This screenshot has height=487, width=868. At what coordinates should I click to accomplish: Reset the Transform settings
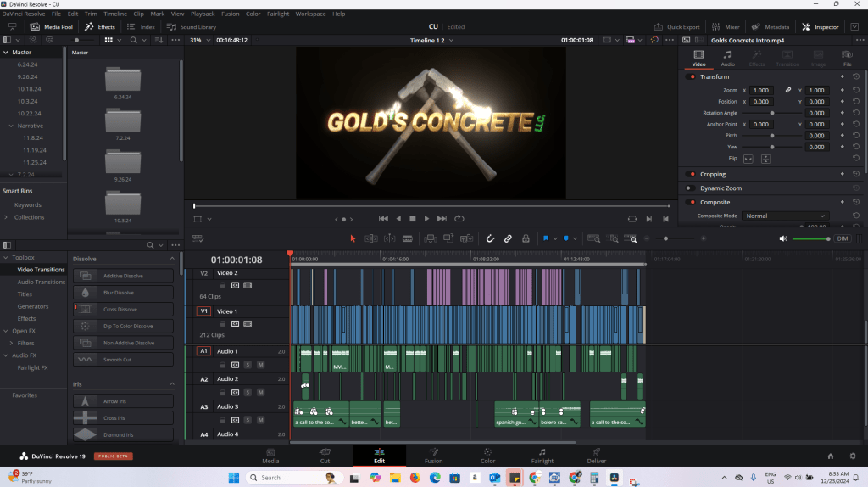[x=856, y=76]
